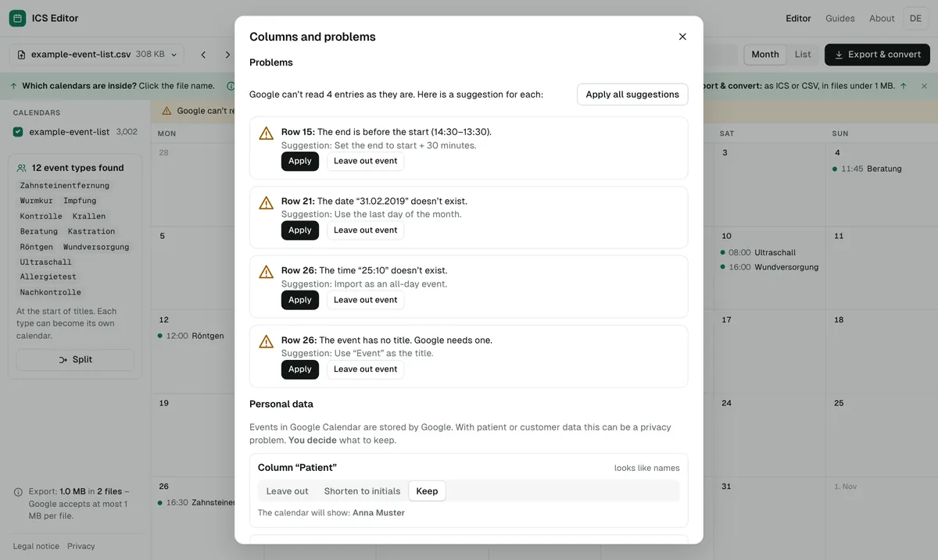
Task: Click the info icon beside Export summary
Action: 18,492
